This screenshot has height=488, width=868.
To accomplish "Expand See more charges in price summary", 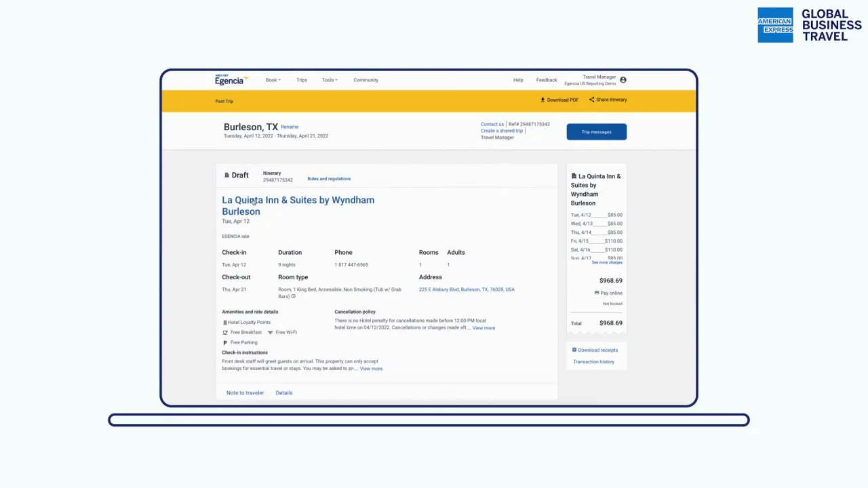I will pyautogui.click(x=607, y=262).
